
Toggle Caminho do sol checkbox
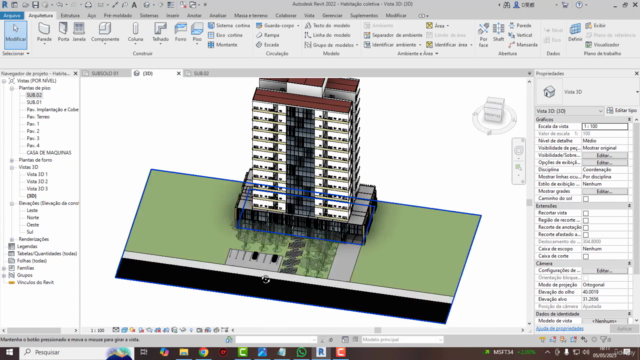586,199
